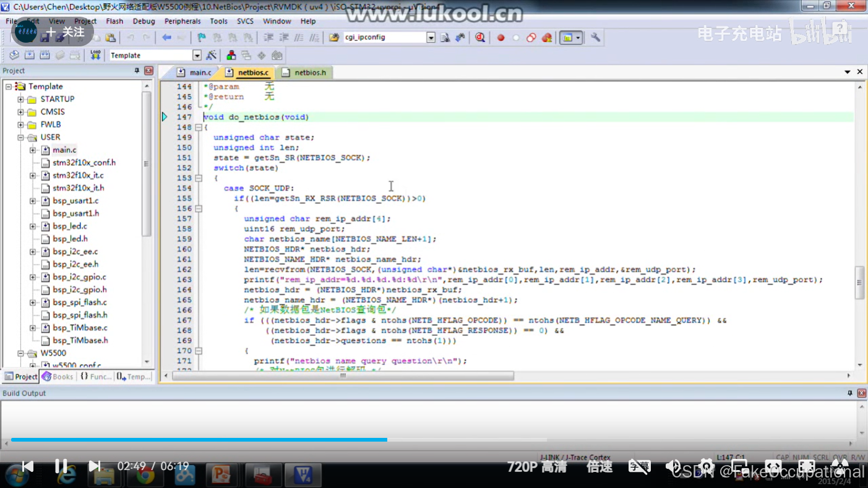
Task: Toggle widescreen mode in the video player
Action: click(x=773, y=466)
